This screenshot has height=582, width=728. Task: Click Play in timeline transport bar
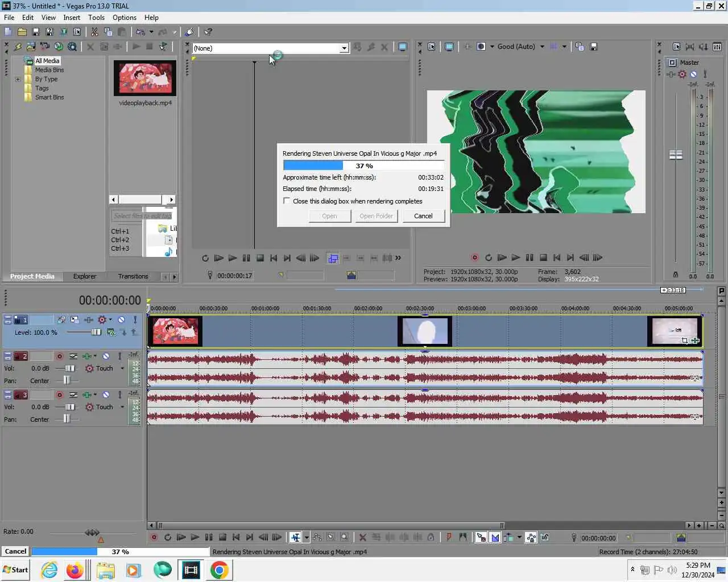pyautogui.click(x=195, y=537)
